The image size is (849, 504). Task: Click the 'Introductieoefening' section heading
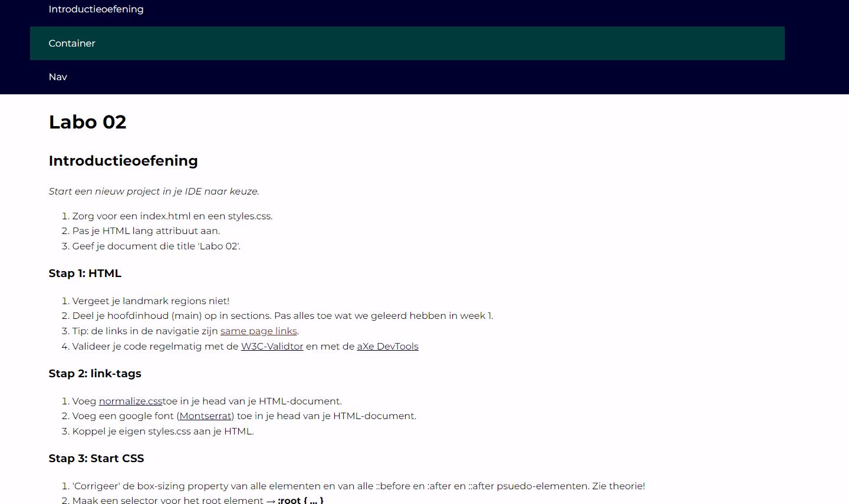[123, 161]
